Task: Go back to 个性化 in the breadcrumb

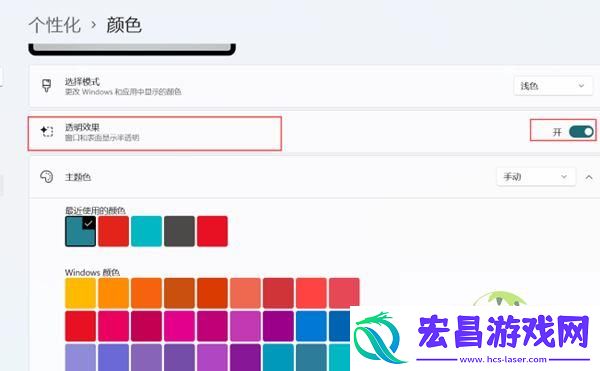Action: coord(54,25)
